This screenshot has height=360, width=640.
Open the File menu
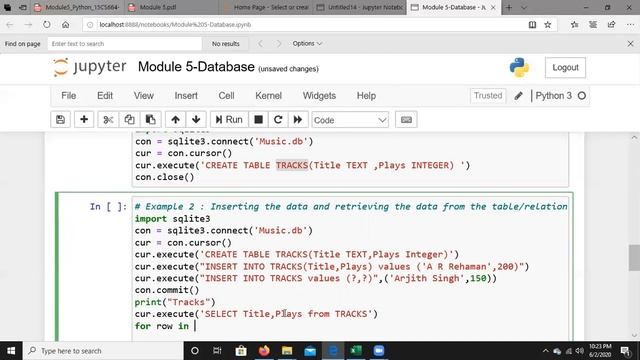(69, 96)
